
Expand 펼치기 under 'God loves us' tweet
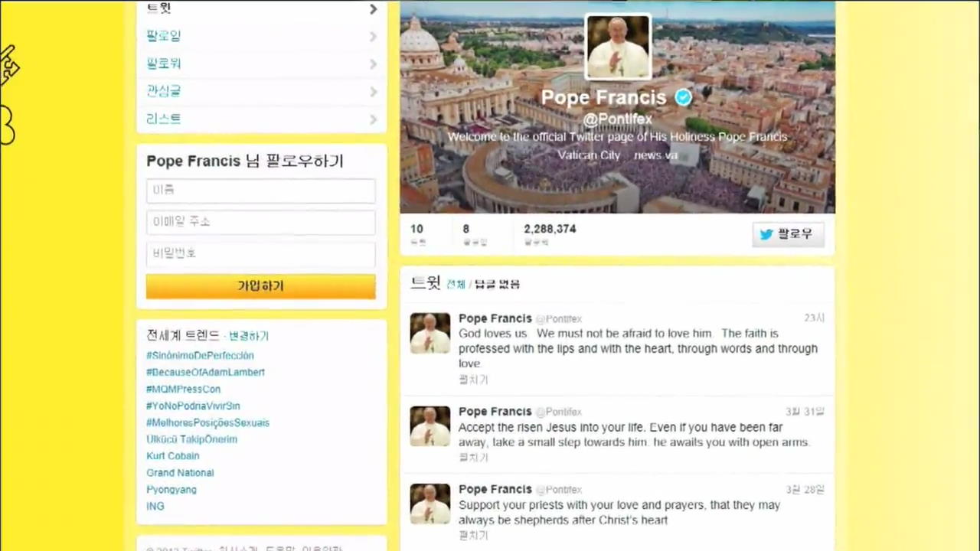[473, 380]
